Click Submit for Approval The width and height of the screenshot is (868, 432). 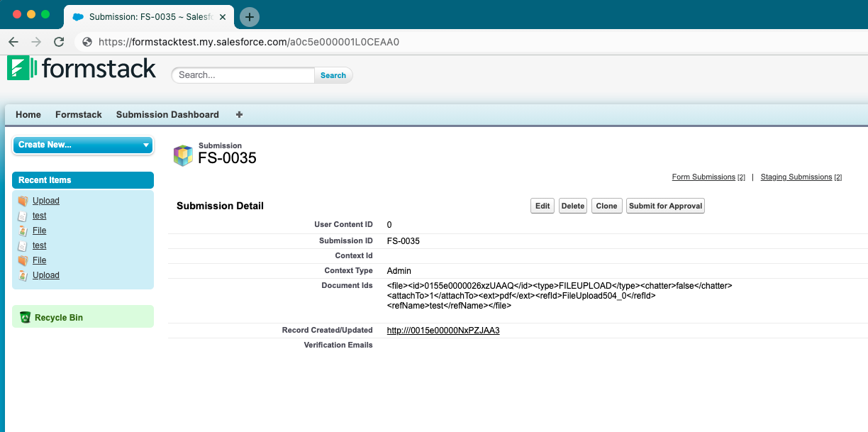(x=665, y=205)
